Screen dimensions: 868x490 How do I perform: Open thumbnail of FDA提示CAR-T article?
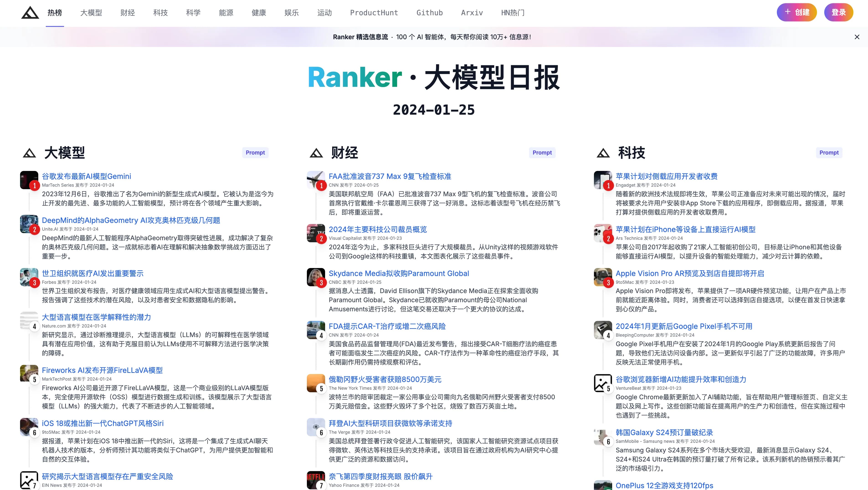click(316, 330)
